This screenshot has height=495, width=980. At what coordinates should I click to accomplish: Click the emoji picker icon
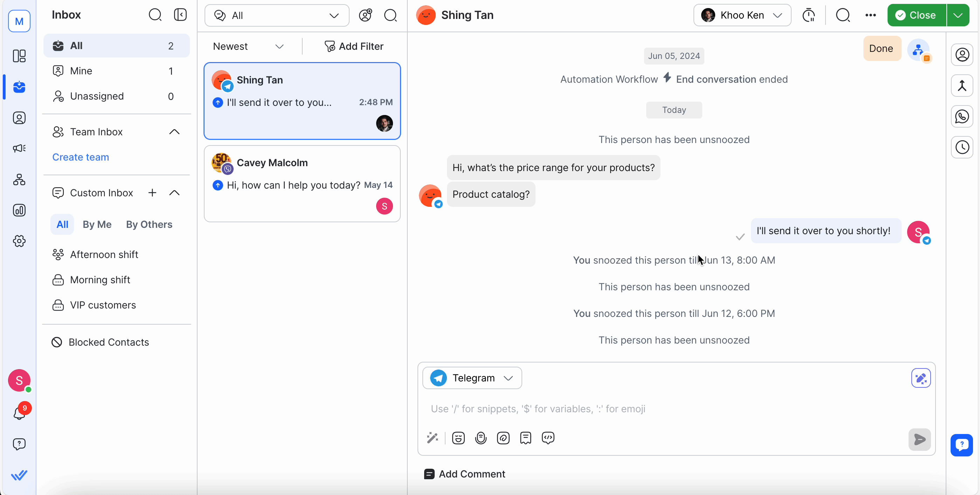pos(458,438)
